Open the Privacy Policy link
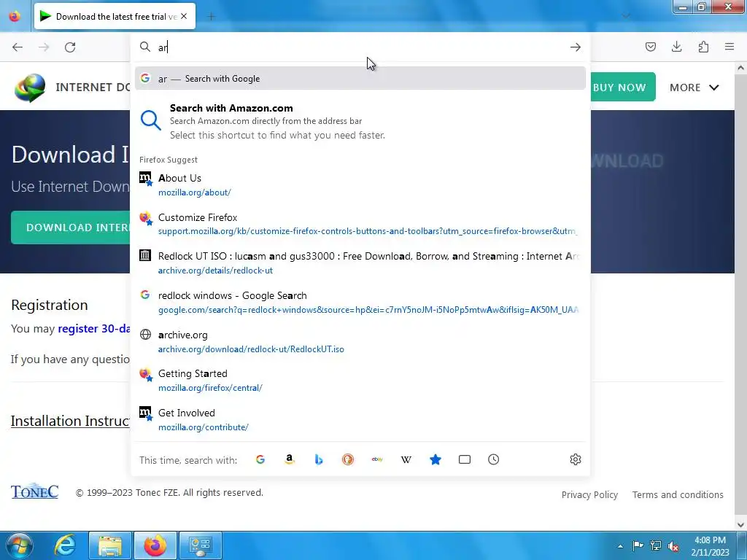The width and height of the screenshot is (747, 560). coord(589,495)
